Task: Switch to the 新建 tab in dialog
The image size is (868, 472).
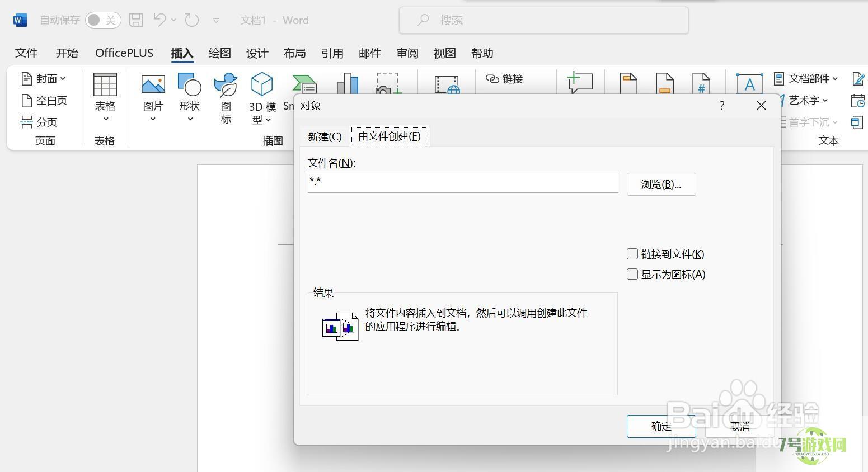Action: point(325,136)
